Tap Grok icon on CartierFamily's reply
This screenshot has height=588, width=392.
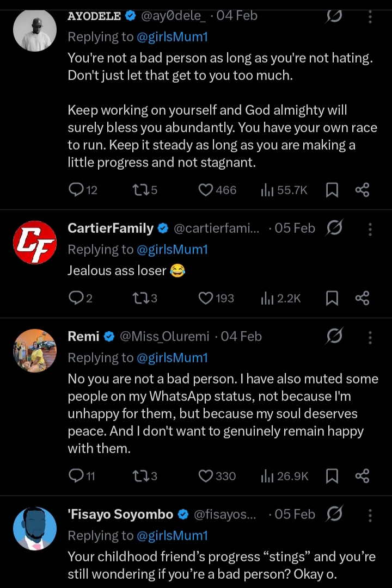pyautogui.click(x=334, y=228)
